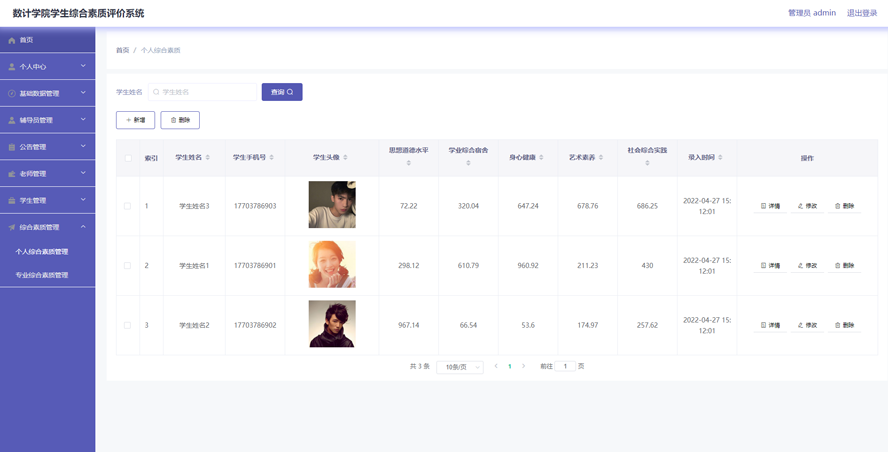Image resolution: width=888 pixels, height=452 pixels.
Task: Click 退出登录 link at top right
Action: [861, 13]
